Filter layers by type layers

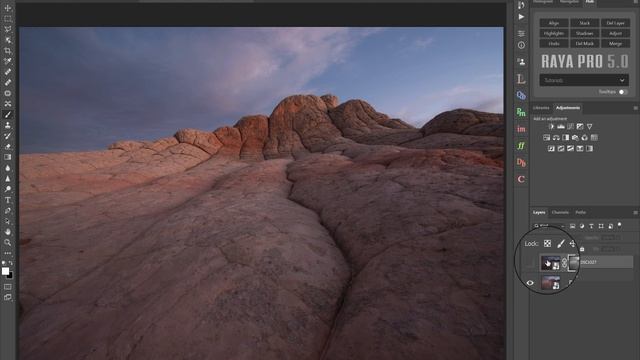click(x=591, y=226)
